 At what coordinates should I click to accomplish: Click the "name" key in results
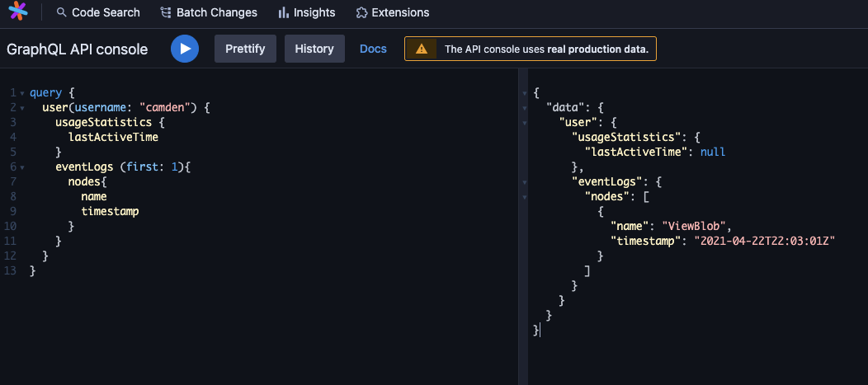pyautogui.click(x=630, y=226)
